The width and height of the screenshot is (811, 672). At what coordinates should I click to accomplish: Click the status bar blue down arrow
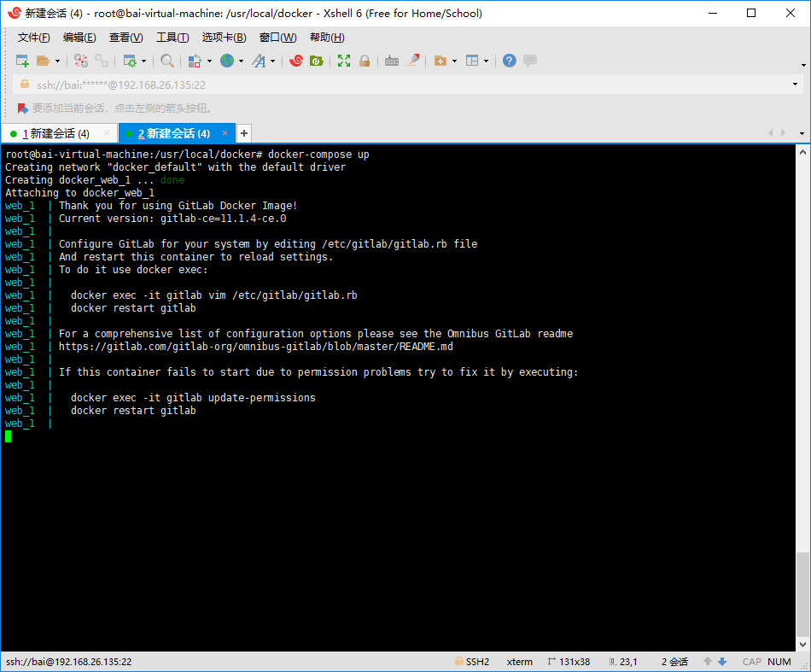(x=722, y=662)
